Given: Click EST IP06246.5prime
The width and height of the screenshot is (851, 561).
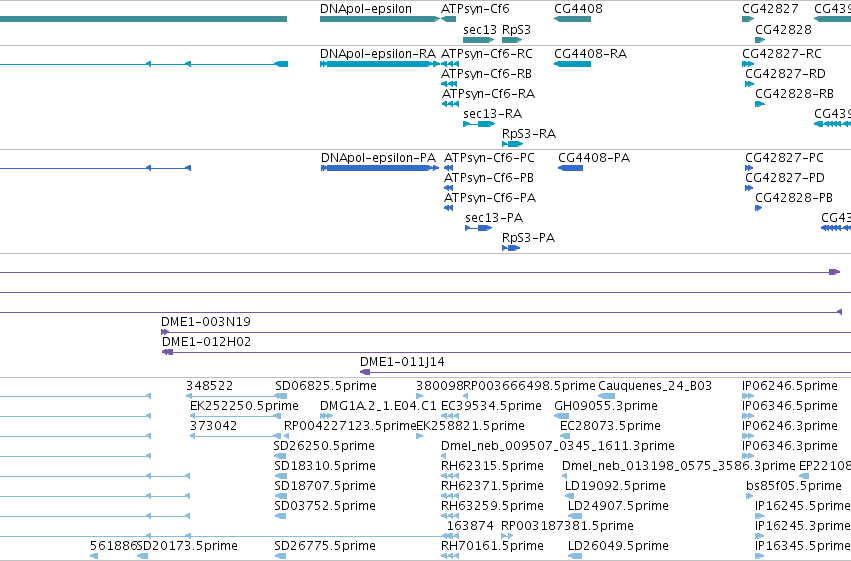Looking at the screenshot, I should tap(790, 386).
